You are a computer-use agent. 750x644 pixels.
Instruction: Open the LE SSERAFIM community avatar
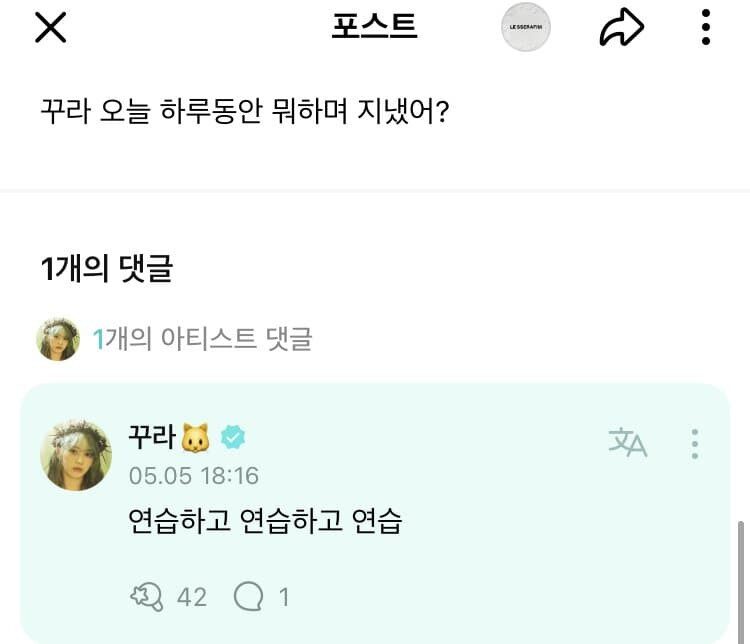point(527,28)
